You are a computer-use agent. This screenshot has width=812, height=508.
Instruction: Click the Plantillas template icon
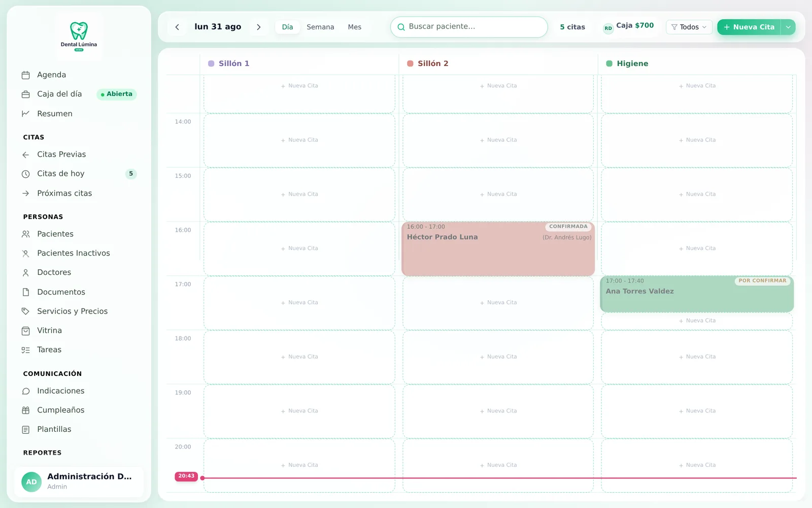(26, 430)
